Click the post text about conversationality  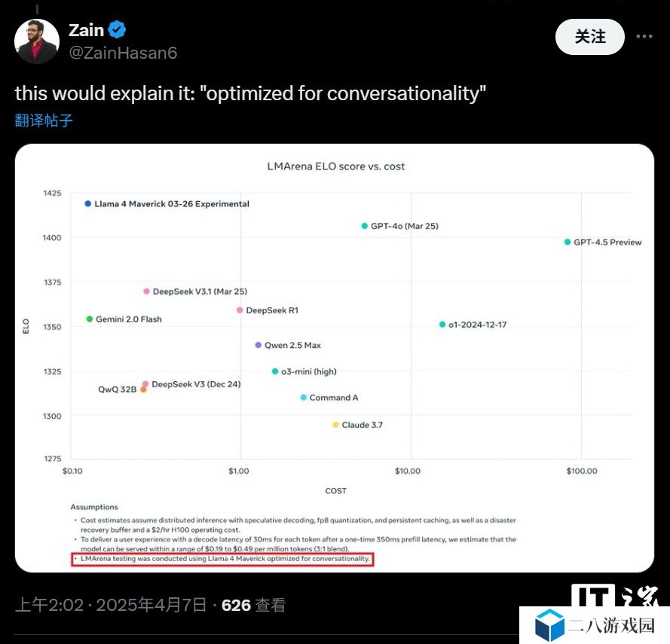[x=250, y=93]
